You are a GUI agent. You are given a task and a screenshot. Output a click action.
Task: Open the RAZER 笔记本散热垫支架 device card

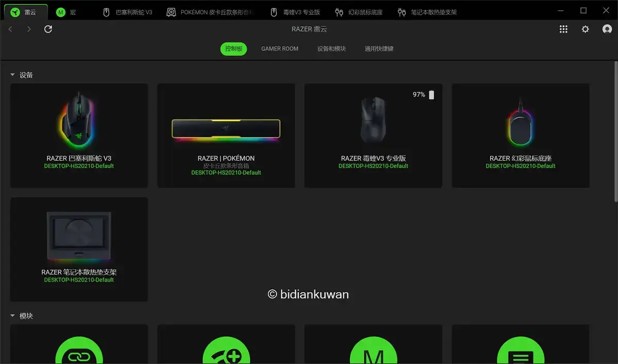(x=79, y=250)
